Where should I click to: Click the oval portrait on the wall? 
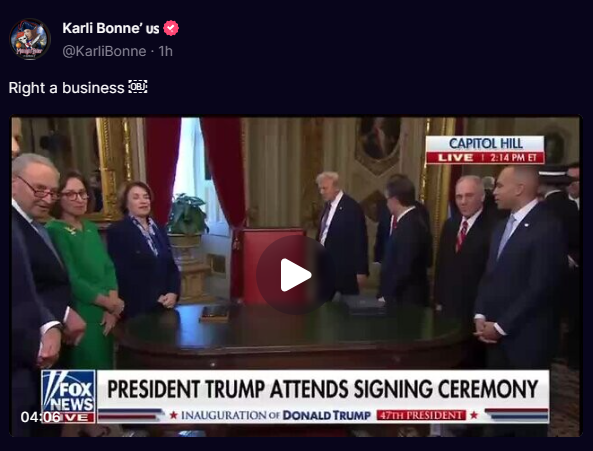pos(379,138)
